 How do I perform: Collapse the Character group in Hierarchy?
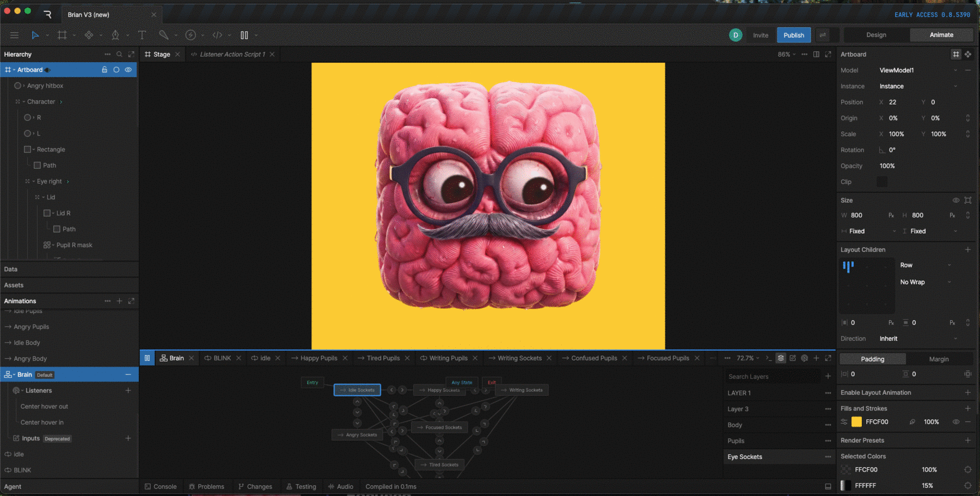24,102
